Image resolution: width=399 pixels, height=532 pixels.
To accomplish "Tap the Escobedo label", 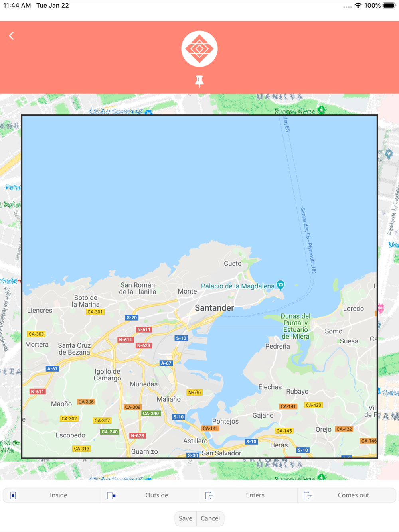I will pyautogui.click(x=70, y=435).
